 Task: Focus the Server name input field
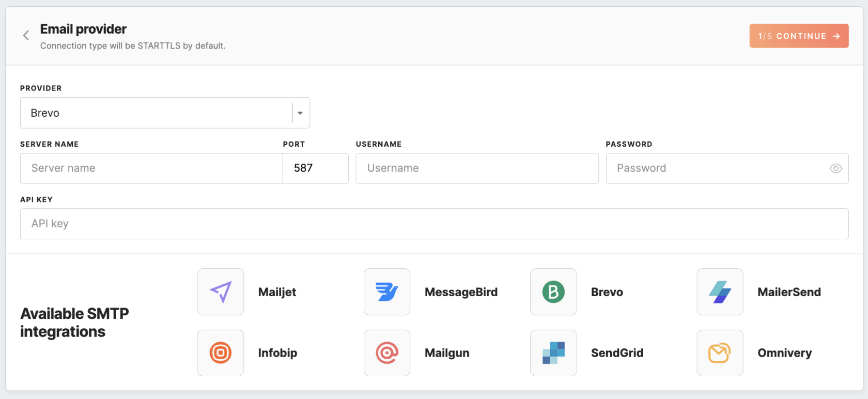coord(151,168)
